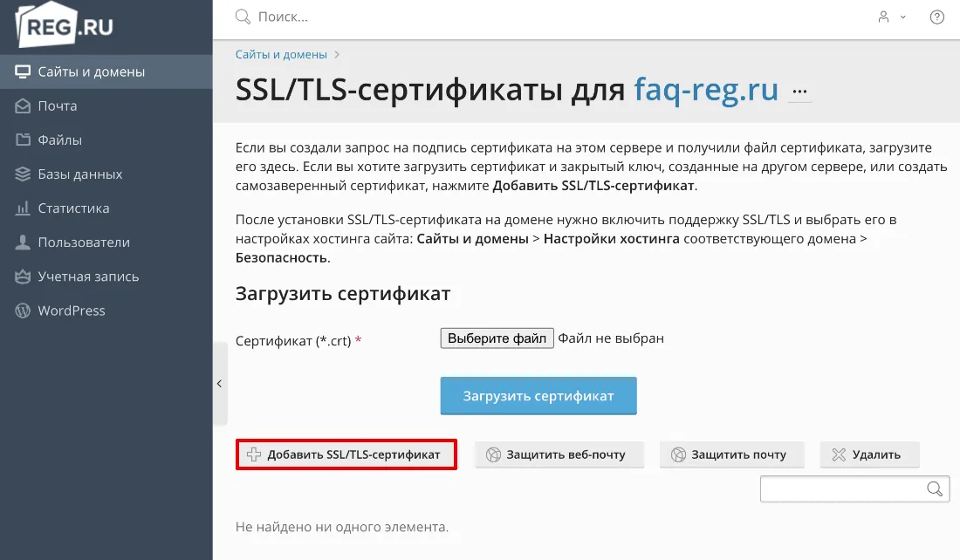Click the help question mark icon
The width and height of the screenshot is (960, 560).
point(936,17)
